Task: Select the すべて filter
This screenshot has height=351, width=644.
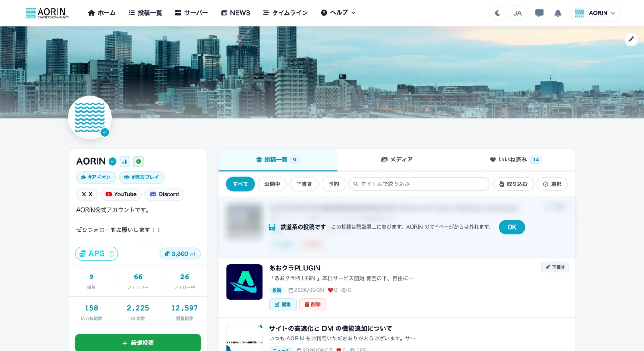Action: 240,184
